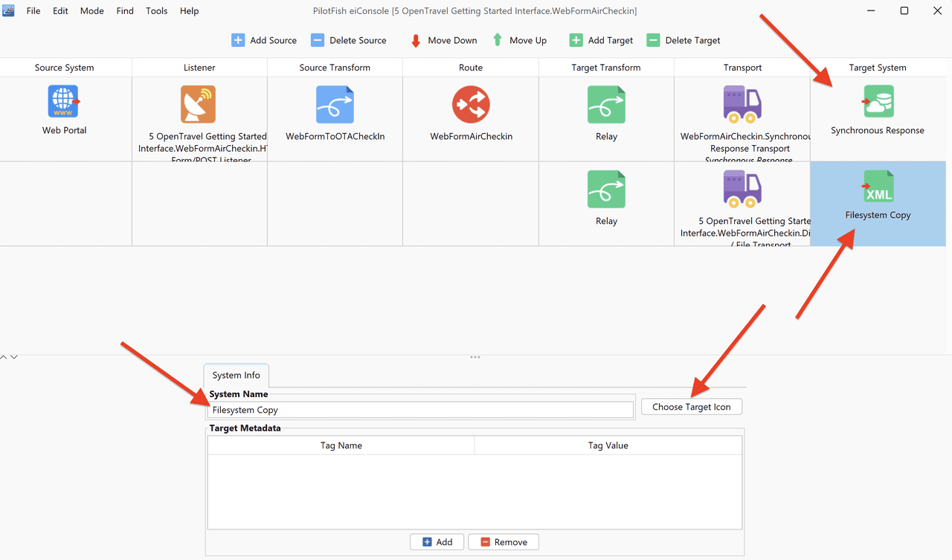Open the Mode menu
The image size is (952, 560).
coord(92,11)
